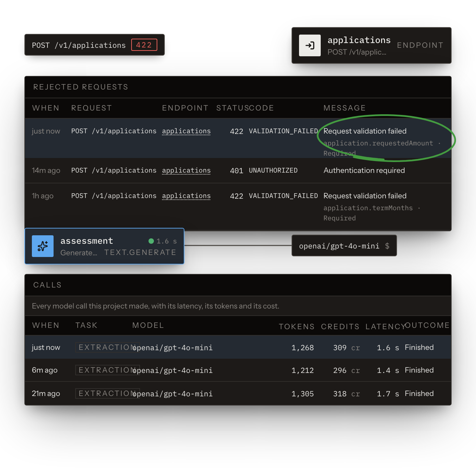The width and height of the screenshot is (476, 476).
Task: Click the REJECTED REQUESTS panel title
Action: pyautogui.click(x=81, y=87)
